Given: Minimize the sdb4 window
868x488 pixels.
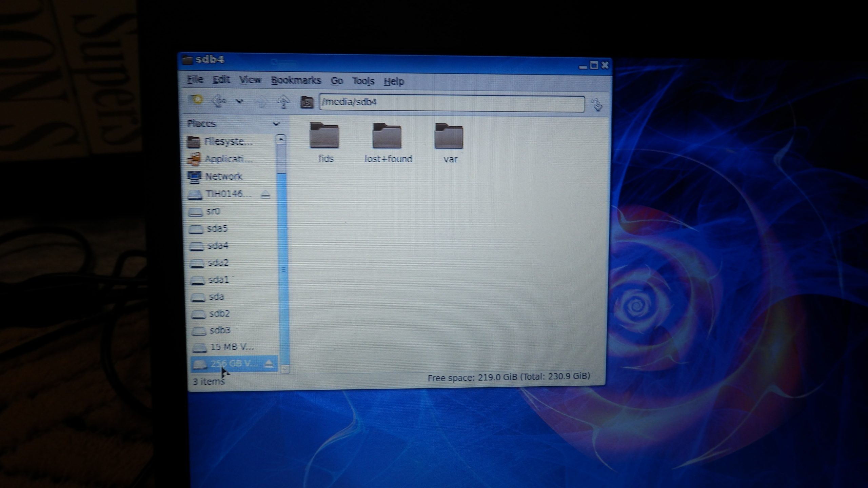Looking at the screenshot, I should click(583, 67).
